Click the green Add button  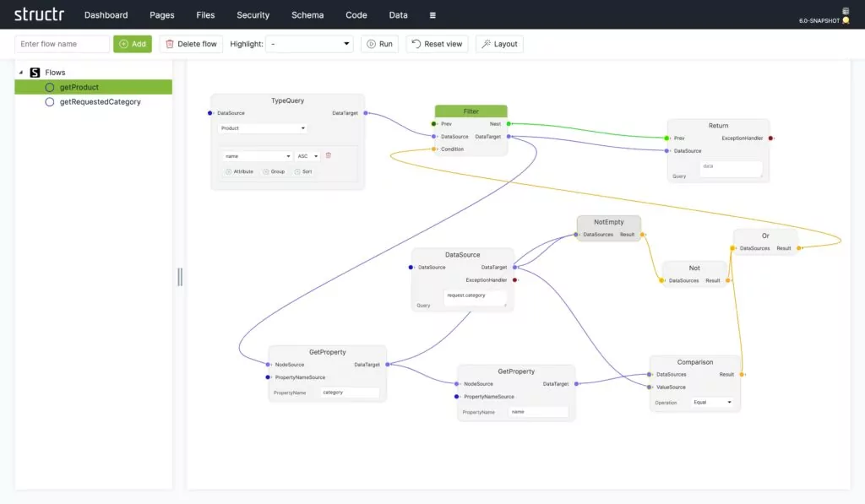point(133,44)
